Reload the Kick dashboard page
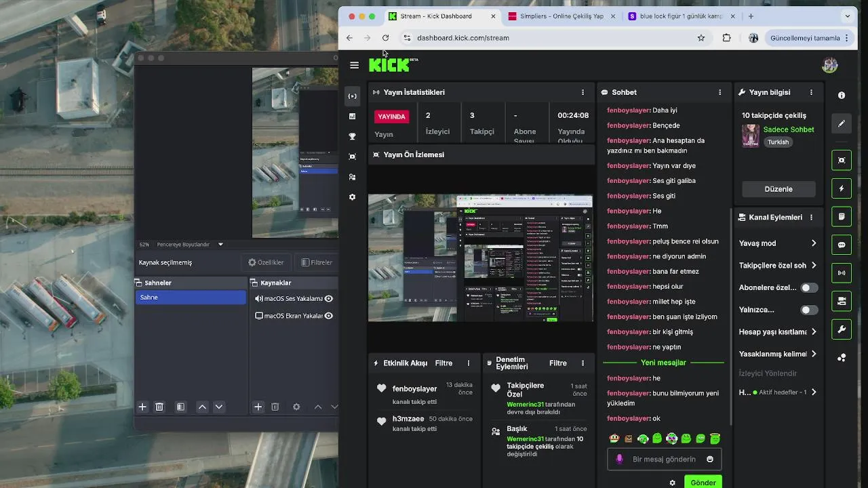Screen dimensions: 868x488 [385, 38]
